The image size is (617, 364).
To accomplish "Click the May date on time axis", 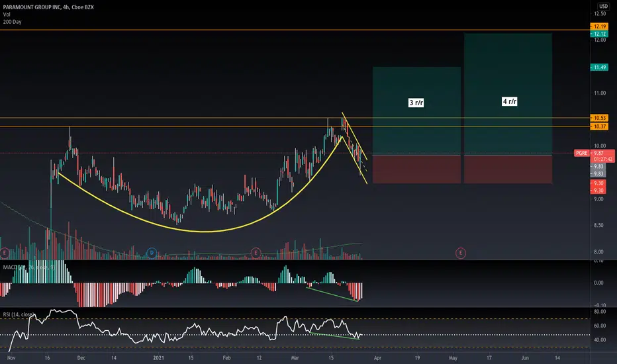I will (x=453, y=358).
